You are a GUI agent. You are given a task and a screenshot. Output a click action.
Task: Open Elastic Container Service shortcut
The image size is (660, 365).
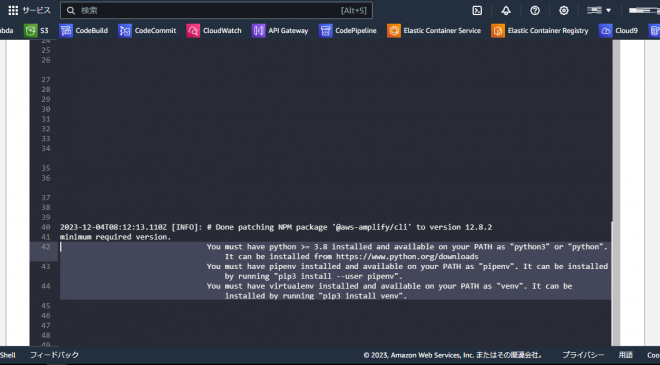434,31
